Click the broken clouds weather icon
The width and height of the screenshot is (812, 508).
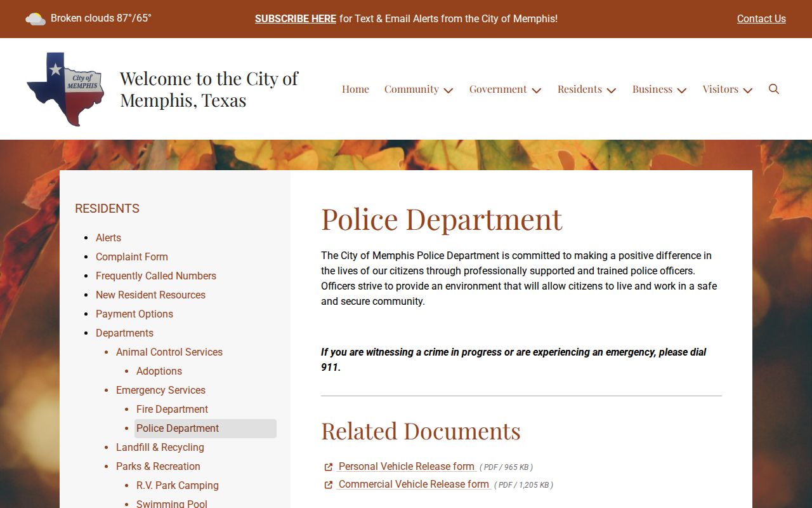tap(36, 19)
